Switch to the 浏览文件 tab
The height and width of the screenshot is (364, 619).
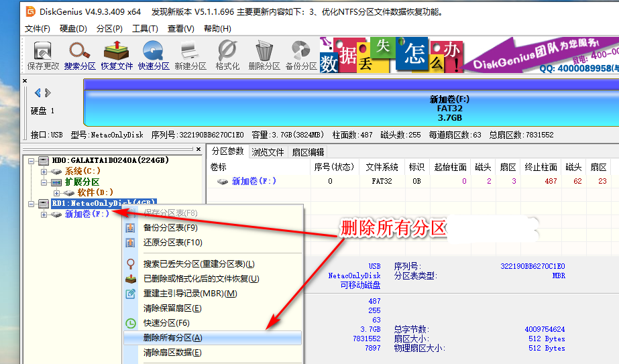[x=268, y=152]
